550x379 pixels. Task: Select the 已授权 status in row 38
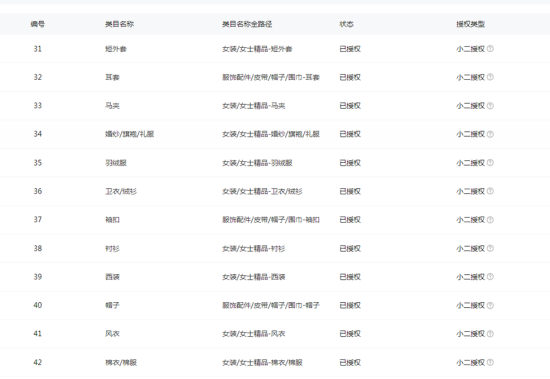[350, 248]
